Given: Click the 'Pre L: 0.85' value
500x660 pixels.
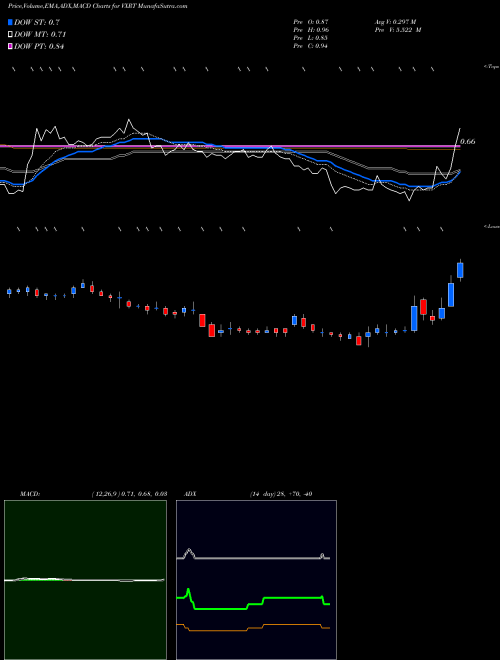Looking at the screenshot, I should pyautogui.click(x=311, y=37).
